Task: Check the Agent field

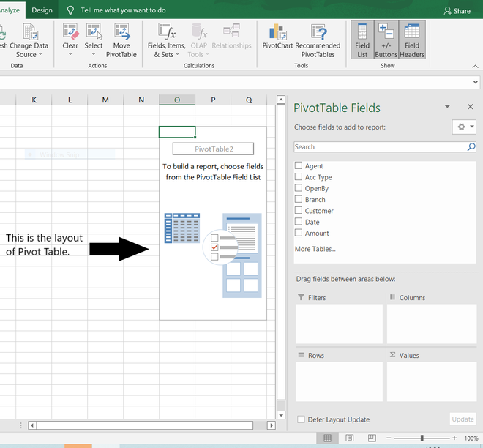Action: (299, 165)
